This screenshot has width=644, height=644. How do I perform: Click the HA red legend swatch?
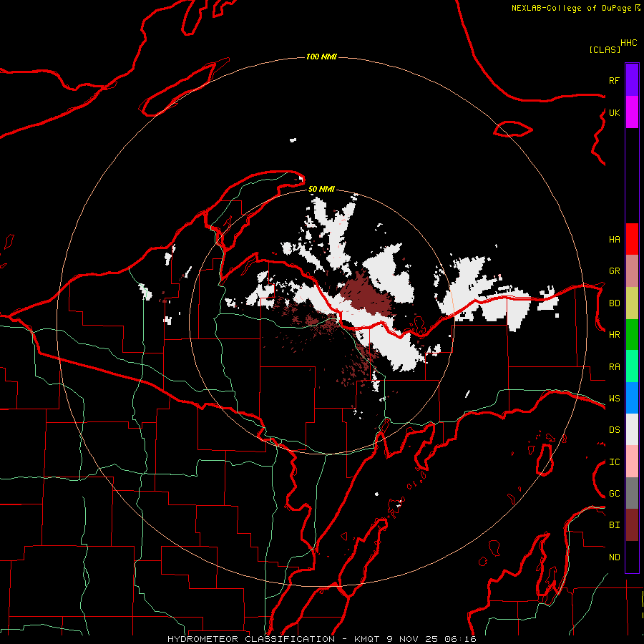(632, 239)
